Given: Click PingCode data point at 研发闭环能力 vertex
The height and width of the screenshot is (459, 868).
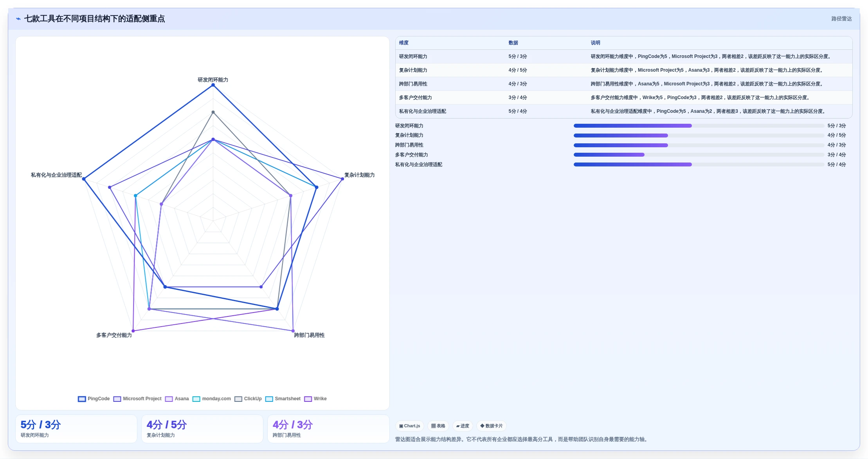Looking at the screenshot, I should click(x=213, y=85).
